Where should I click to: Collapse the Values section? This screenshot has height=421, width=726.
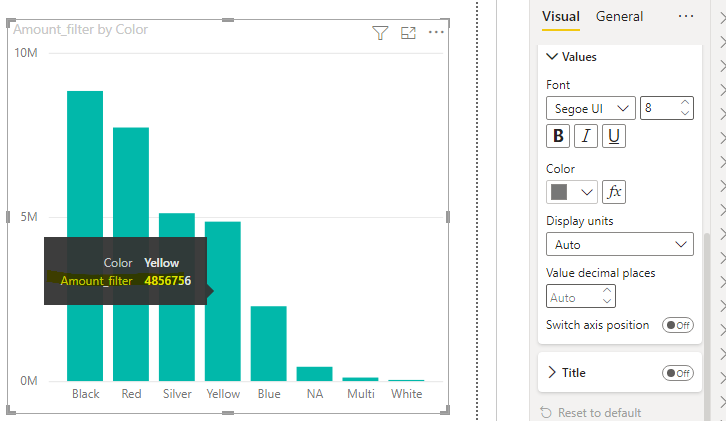click(x=552, y=57)
